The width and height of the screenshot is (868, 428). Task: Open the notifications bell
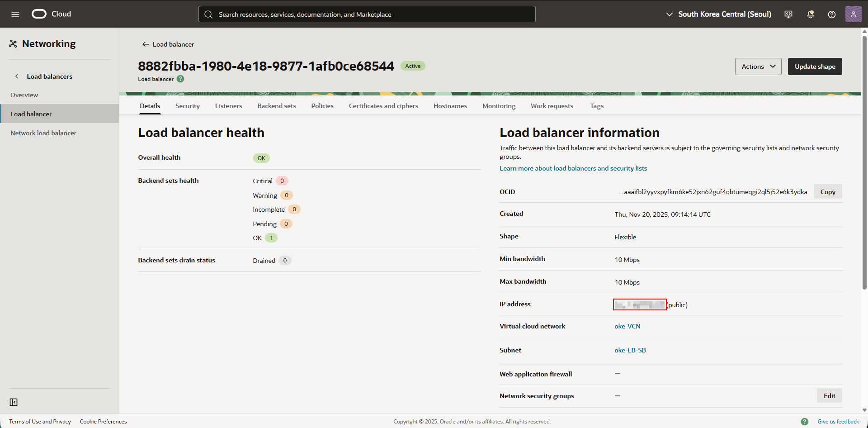point(810,14)
